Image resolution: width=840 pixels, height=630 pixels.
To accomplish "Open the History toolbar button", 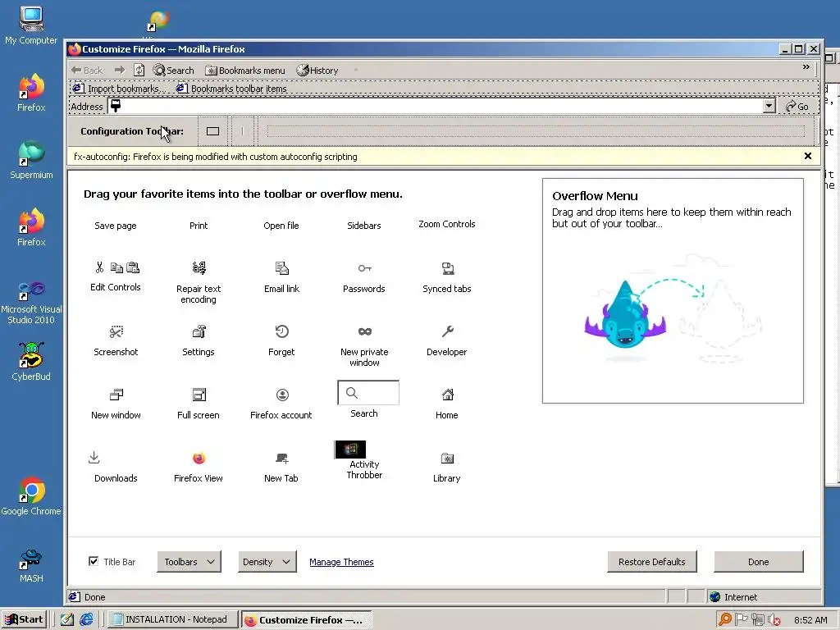I will (x=317, y=71).
